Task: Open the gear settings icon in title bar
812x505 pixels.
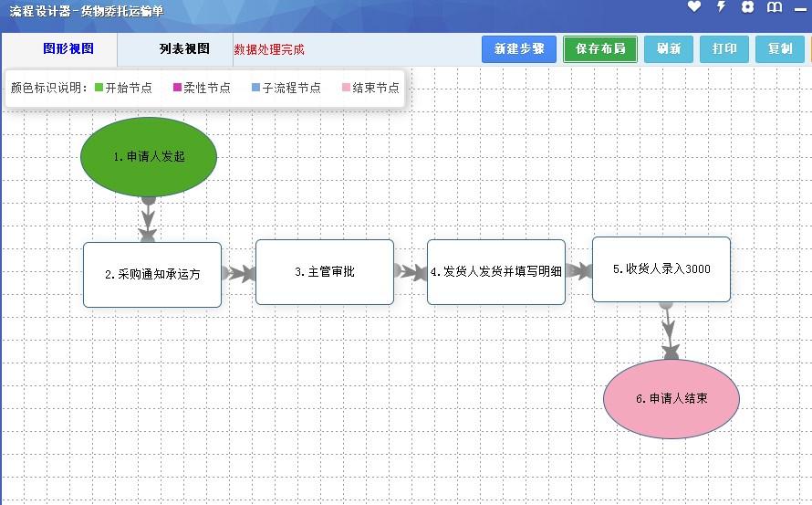Action: pyautogui.click(x=747, y=6)
